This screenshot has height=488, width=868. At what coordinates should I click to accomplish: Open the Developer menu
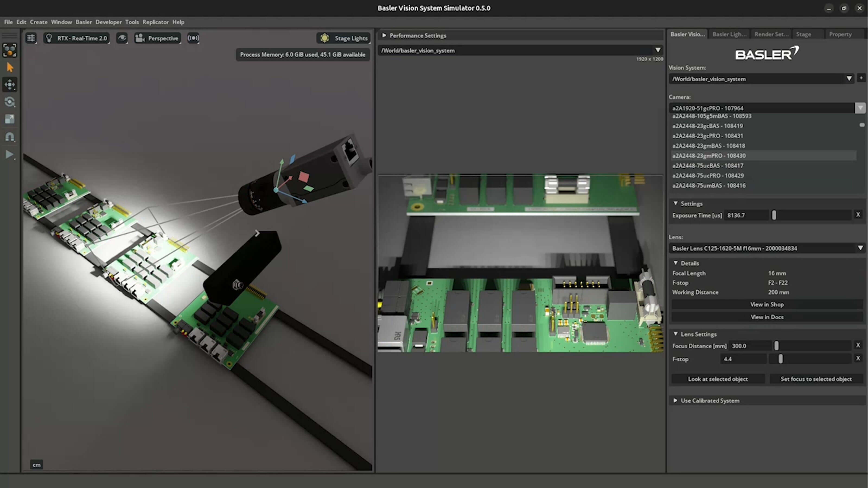click(108, 22)
